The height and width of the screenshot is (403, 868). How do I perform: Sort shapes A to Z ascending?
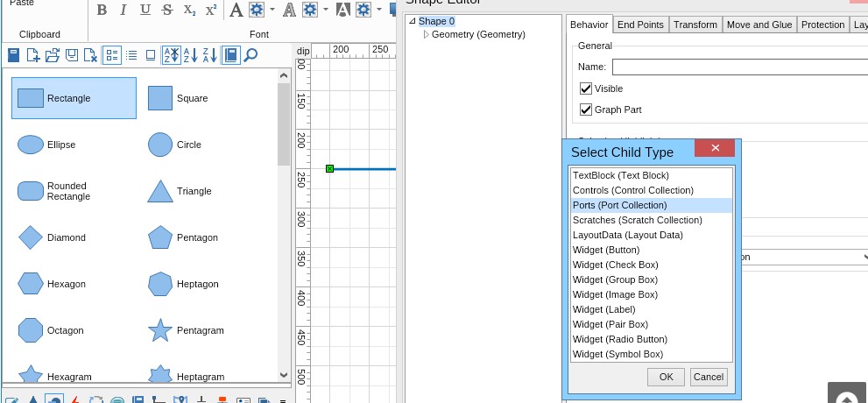coord(190,56)
